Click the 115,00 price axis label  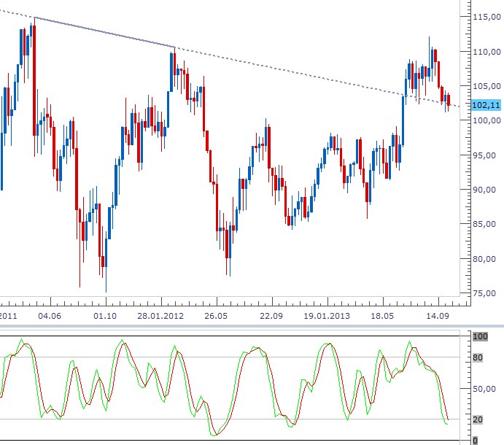[486, 17]
